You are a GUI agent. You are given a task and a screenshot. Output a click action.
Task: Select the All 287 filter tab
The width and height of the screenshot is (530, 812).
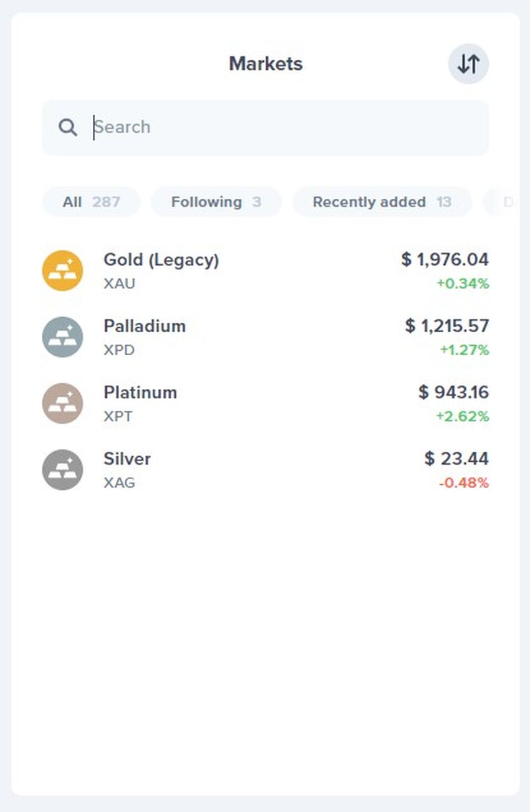point(91,202)
